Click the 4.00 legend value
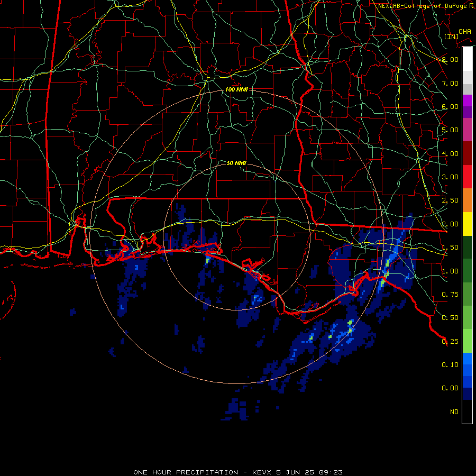Viewport: 476px width, 476px height. 450,153
